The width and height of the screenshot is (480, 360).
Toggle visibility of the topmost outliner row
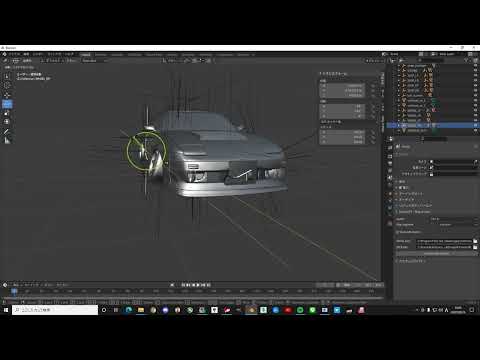475,66
